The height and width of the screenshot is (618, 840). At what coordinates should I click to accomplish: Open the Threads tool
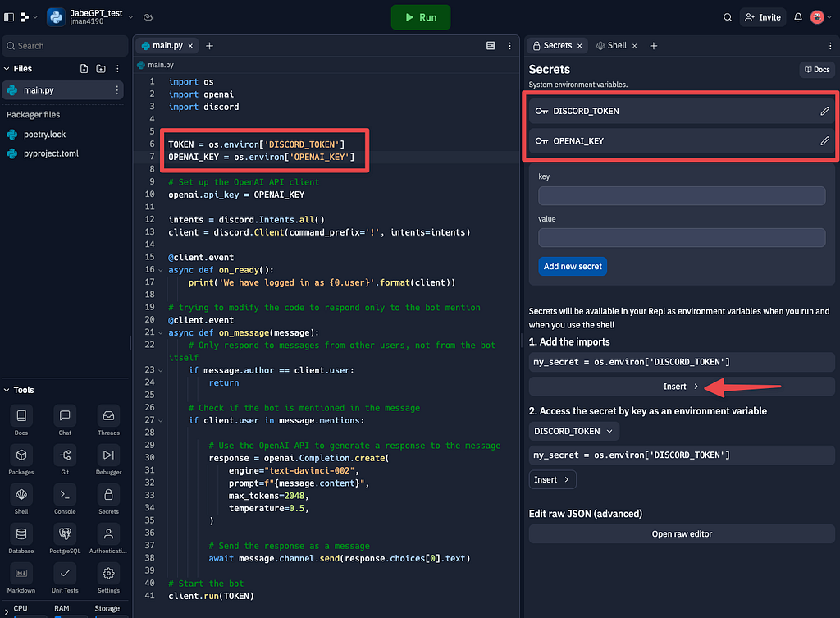(x=108, y=421)
